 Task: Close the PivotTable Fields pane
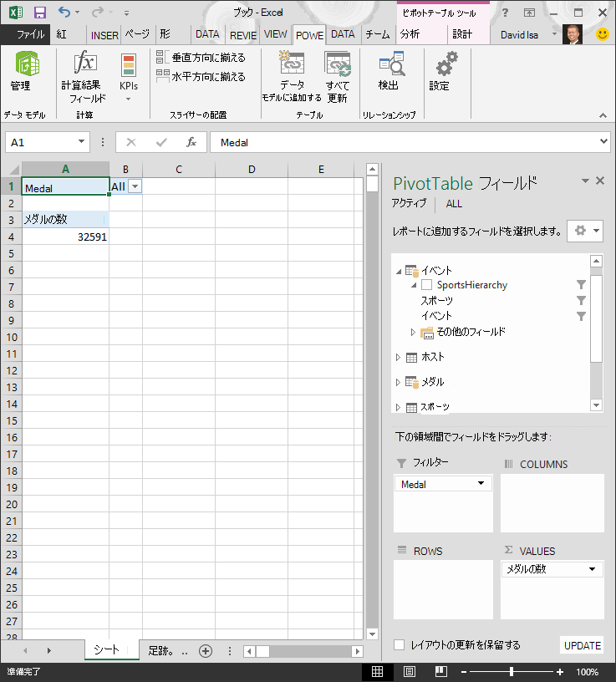tap(600, 180)
